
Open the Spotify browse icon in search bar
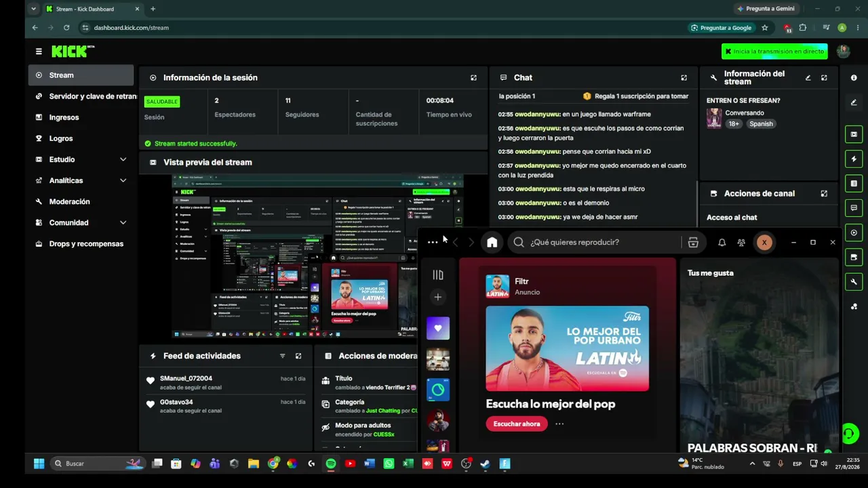pos(693,242)
